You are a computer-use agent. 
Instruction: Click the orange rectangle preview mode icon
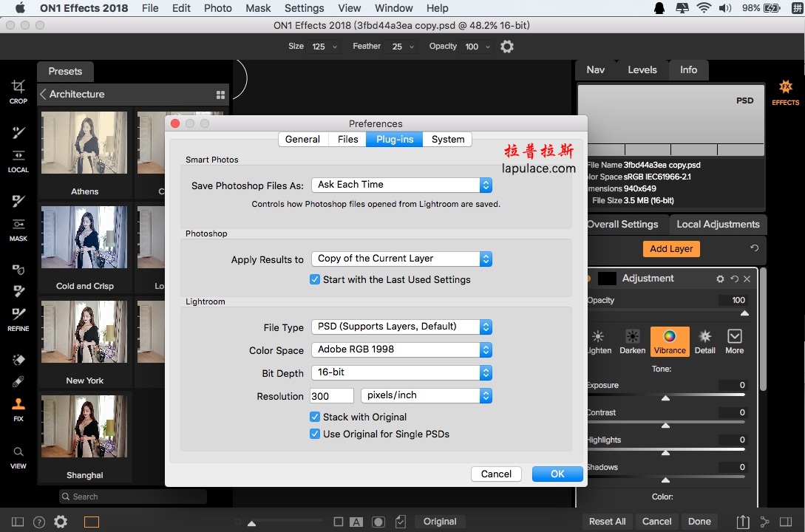click(x=92, y=522)
